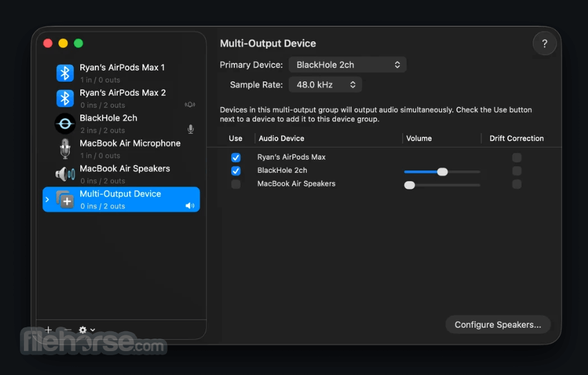Select BlackHole 2ch in device sidebar
588x375 pixels.
(121, 124)
